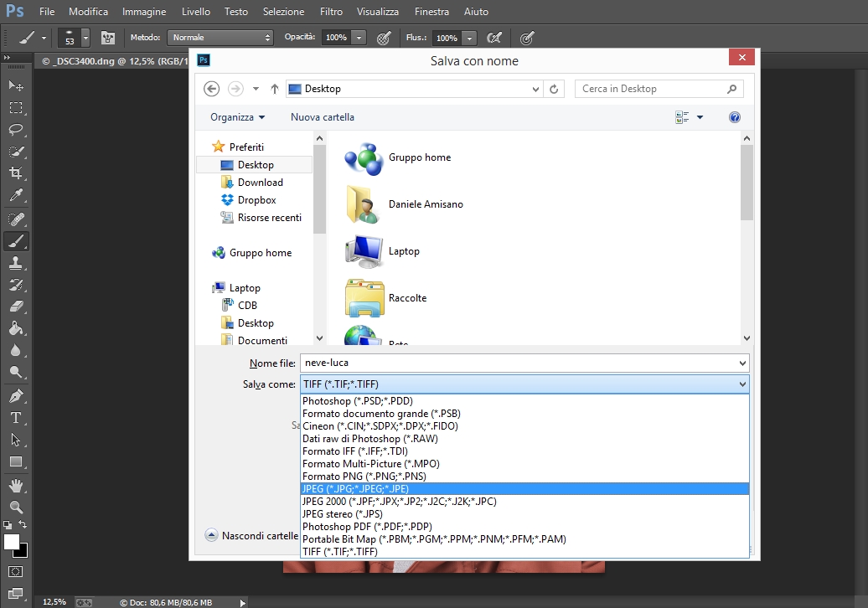Open the Brush panel toggle icon
This screenshot has height=608, width=868.
[x=108, y=38]
